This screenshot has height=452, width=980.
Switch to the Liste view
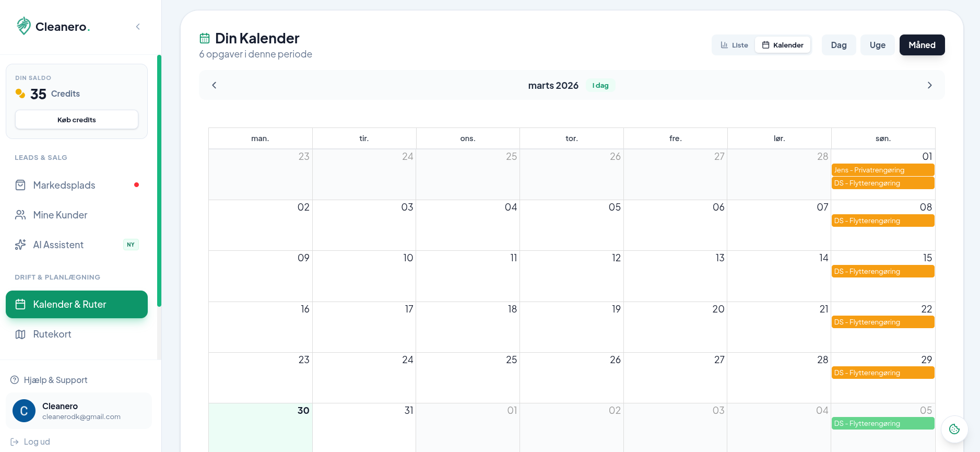(x=734, y=45)
